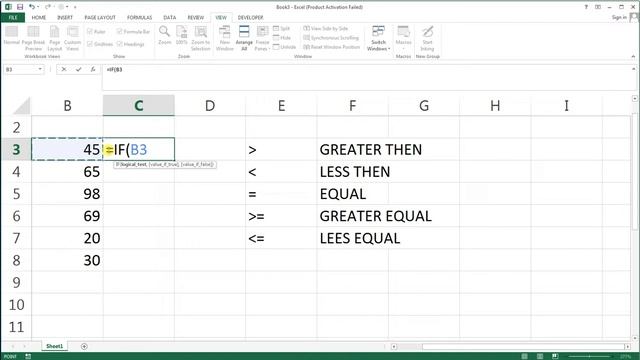Click Zoom to Selection
Screen dimensions: 640x360
[200, 38]
